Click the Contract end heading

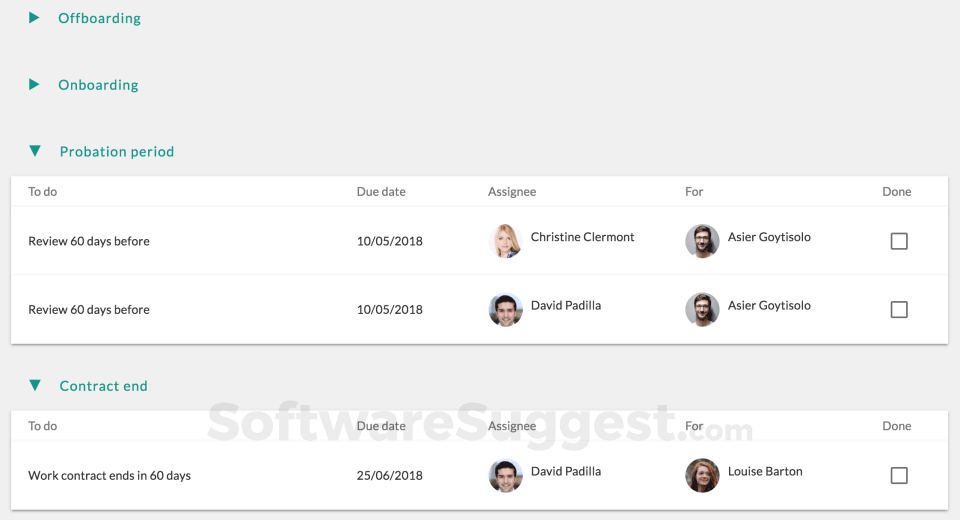click(103, 386)
